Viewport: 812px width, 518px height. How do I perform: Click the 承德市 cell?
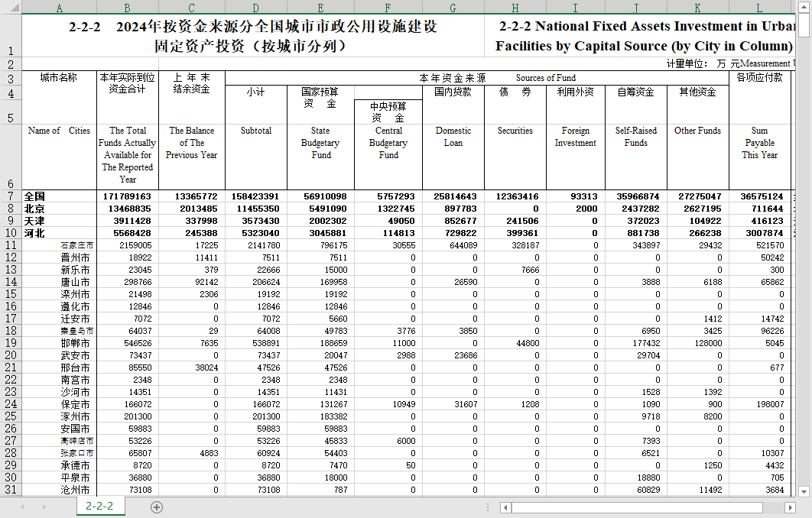59,465
